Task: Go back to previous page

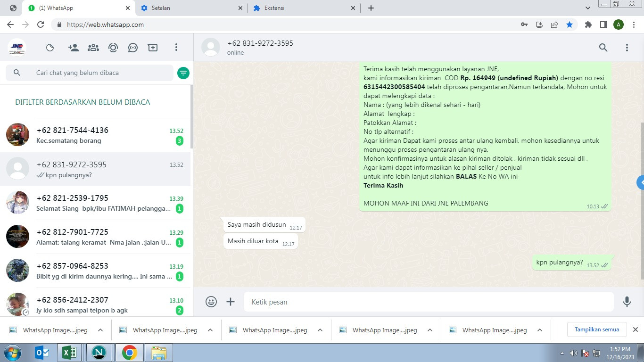Action: [x=10, y=25]
